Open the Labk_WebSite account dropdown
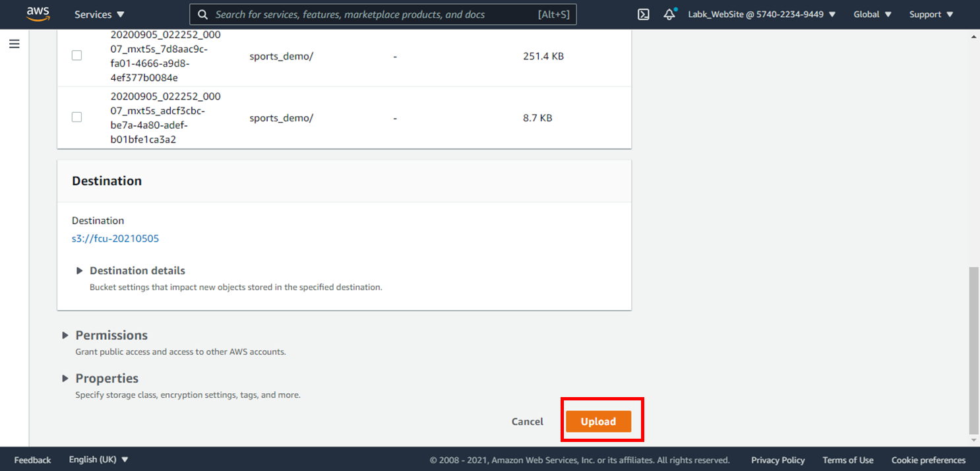This screenshot has width=980, height=471. coord(762,14)
